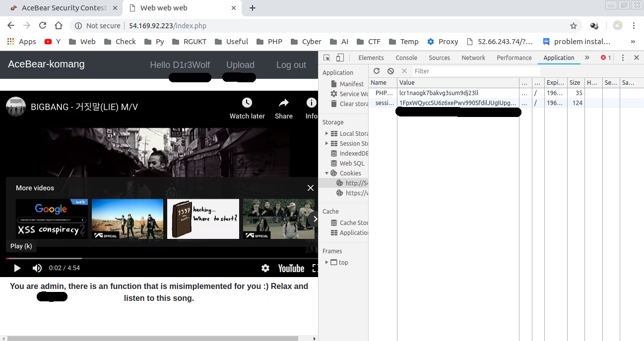Image resolution: width=644 pixels, height=341 pixels.
Task: Click Hello D1r3Wolf nav link
Action: (180, 65)
